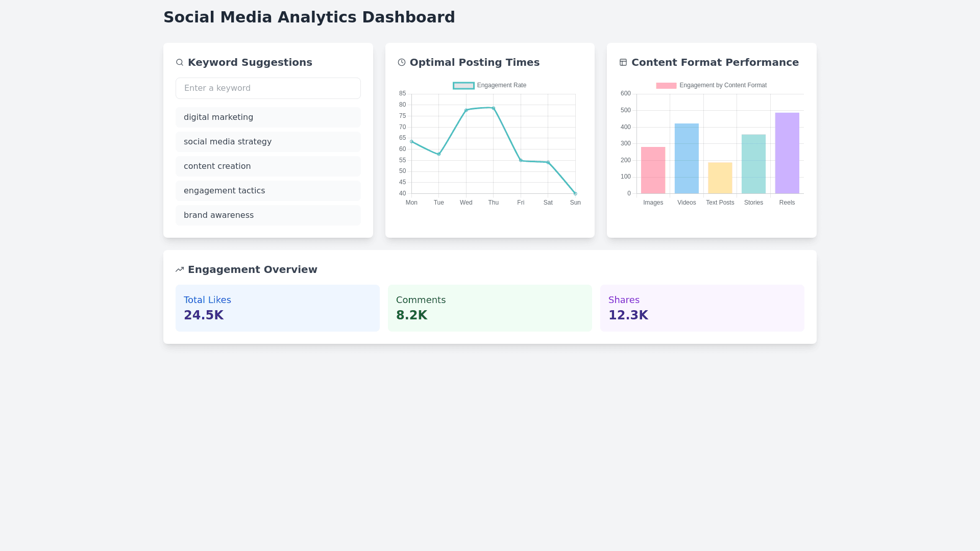
Task: Click the Videos blue bar
Action: pyautogui.click(x=687, y=158)
